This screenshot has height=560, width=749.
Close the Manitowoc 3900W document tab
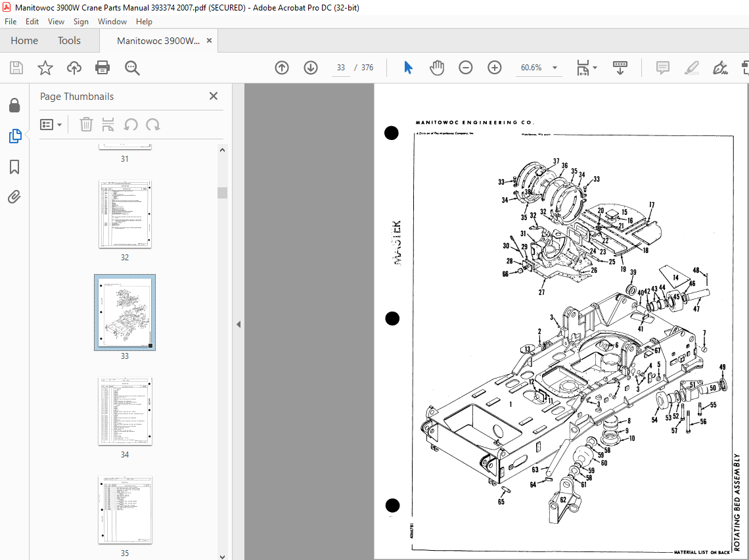[209, 41]
